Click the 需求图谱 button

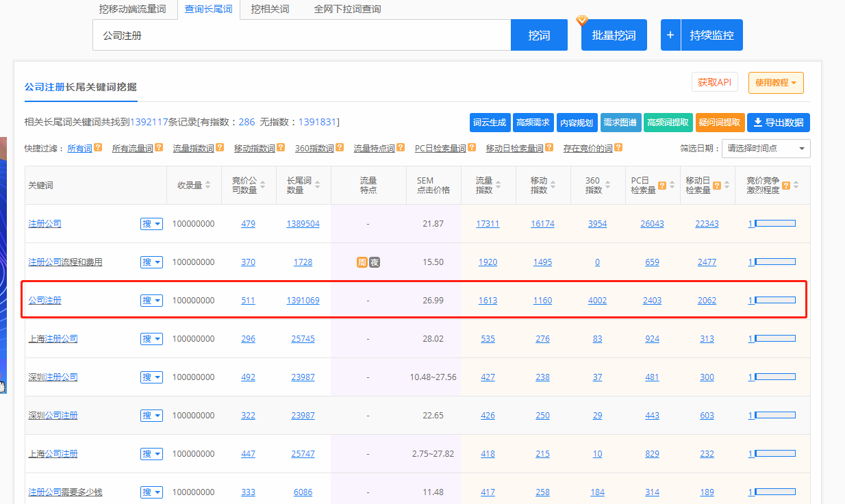click(620, 123)
